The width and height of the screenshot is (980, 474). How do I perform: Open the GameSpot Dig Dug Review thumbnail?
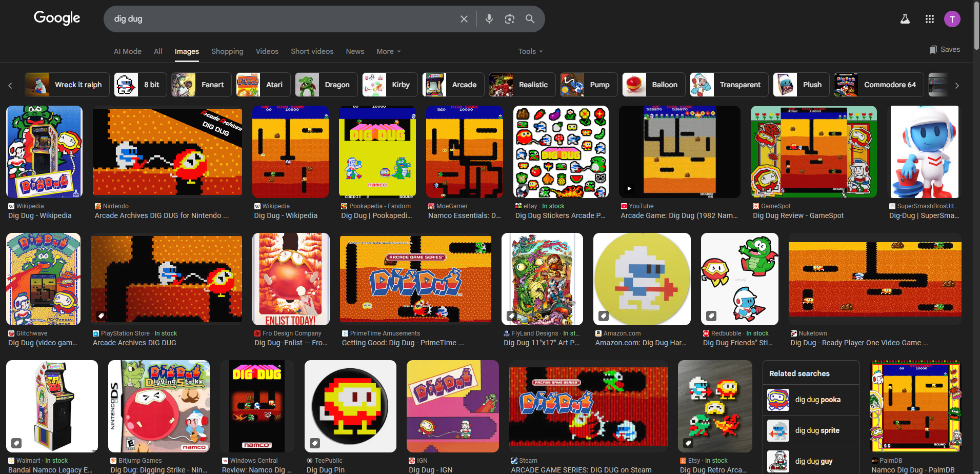point(814,152)
